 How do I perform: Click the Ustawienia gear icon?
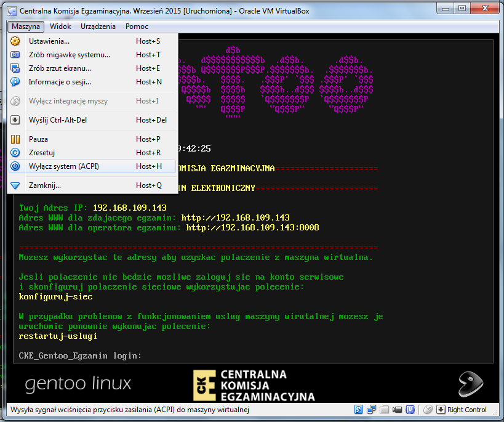[x=15, y=41]
